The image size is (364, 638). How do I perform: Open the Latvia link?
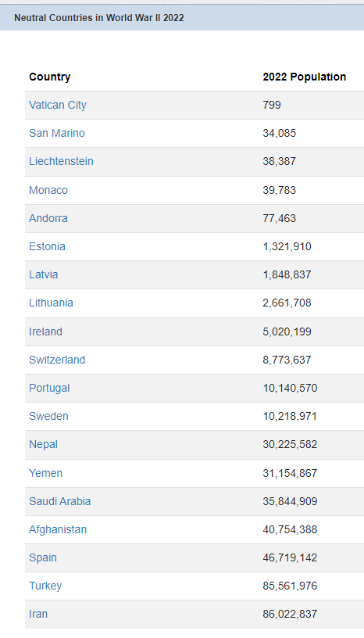tap(43, 274)
